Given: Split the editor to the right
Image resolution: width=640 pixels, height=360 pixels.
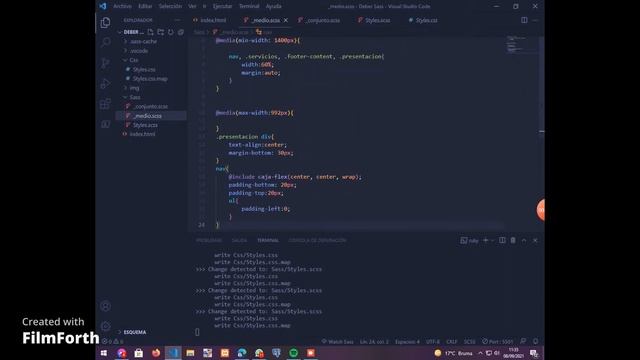Looking at the screenshot, I should [524, 20].
